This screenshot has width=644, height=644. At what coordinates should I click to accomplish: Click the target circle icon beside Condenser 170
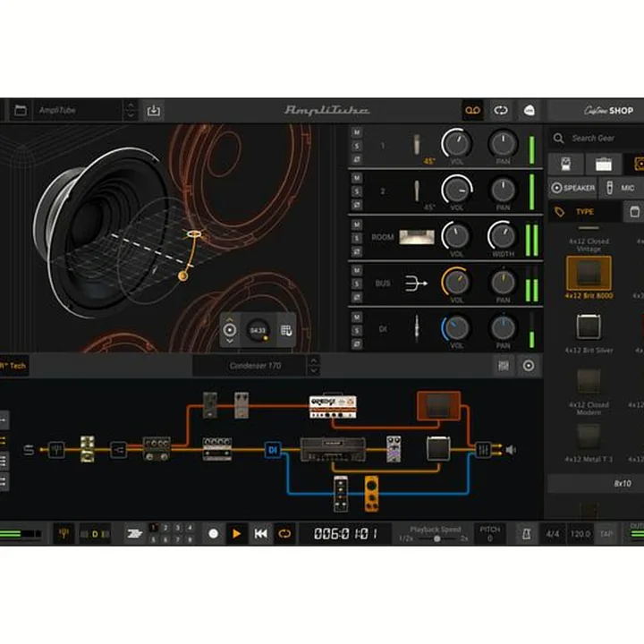(529, 366)
